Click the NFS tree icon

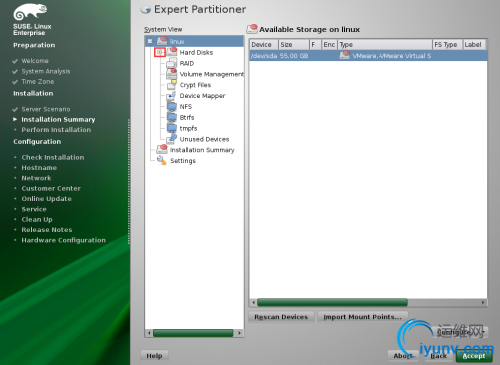pos(172,106)
